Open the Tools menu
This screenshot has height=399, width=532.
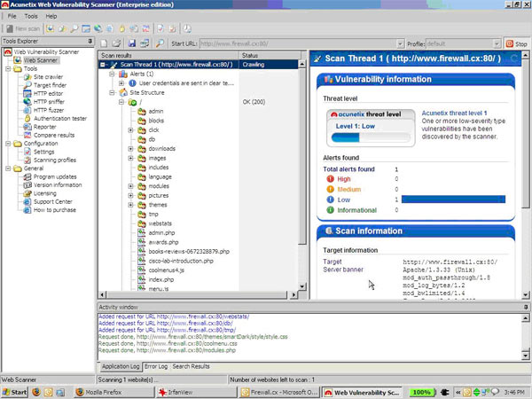(x=31, y=16)
